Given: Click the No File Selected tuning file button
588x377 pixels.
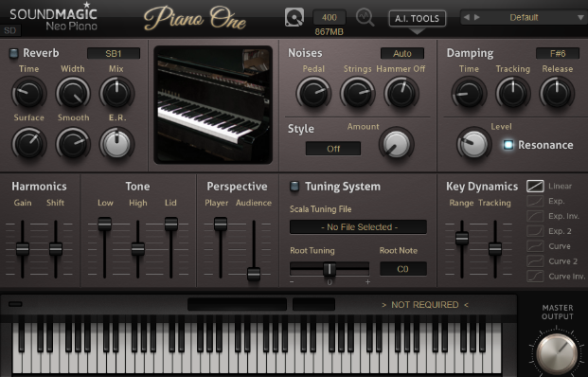Looking at the screenshot, I should (x=358, y=227).
